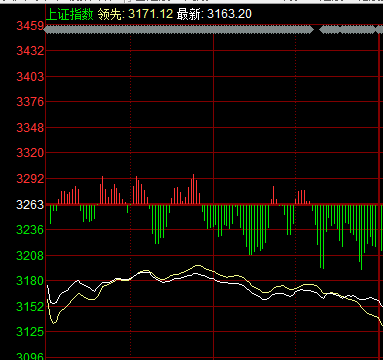The height and width of the screenshot is (360, 383).
Task: Click the 3292 price axis label
Action: coord(30,178)
